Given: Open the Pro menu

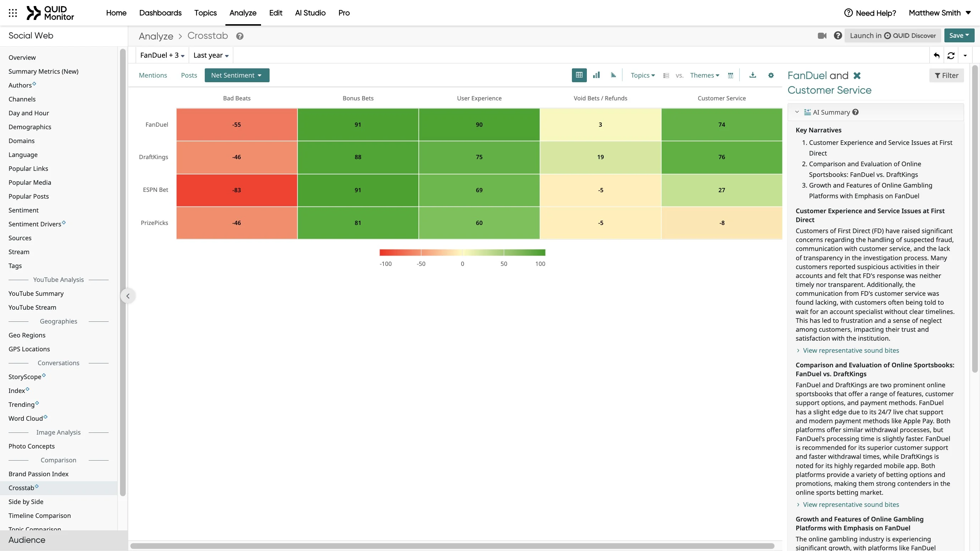Looking at the screenshot, I should coord(344,13).
